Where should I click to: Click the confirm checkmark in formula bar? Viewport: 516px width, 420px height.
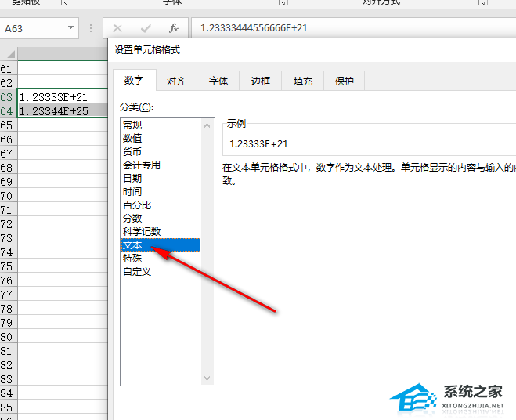(x=146, y=28)
